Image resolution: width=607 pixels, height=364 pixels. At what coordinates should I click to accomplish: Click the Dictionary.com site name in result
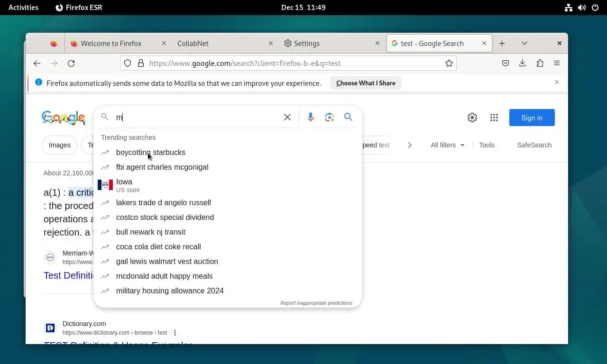[84, 324]
